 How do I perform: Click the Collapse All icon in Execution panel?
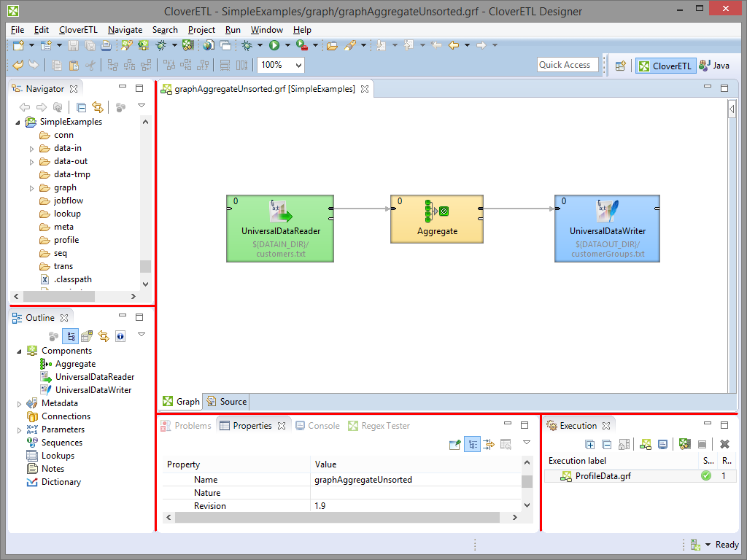point(606,444)
